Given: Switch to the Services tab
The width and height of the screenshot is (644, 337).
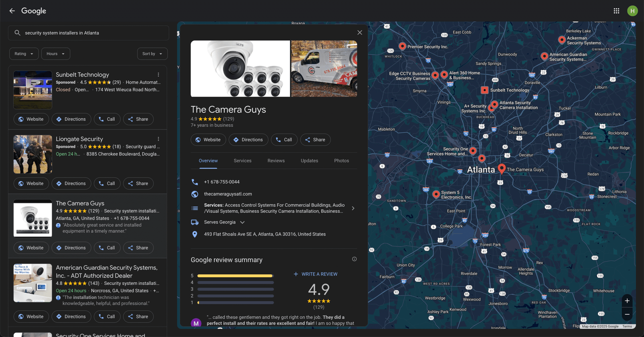Looking at the screenshot, I should [243, 161].
